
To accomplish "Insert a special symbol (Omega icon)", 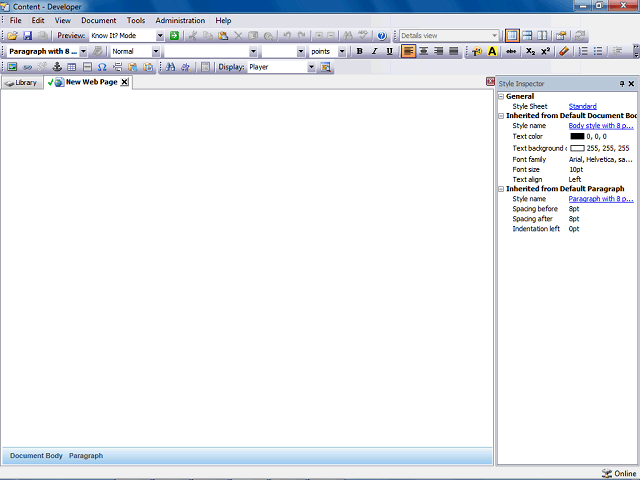I will pyautogui.click(x=102, y=67).
